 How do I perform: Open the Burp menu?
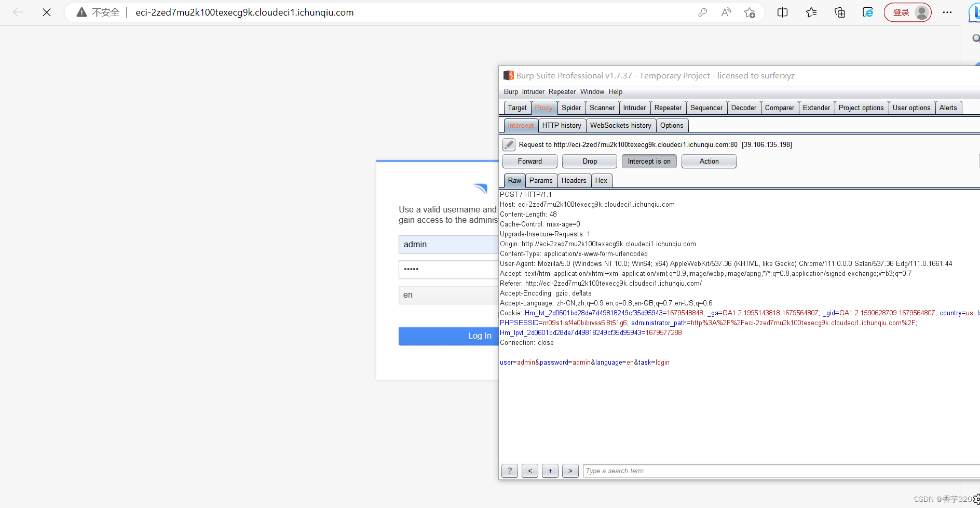point(511,92)
